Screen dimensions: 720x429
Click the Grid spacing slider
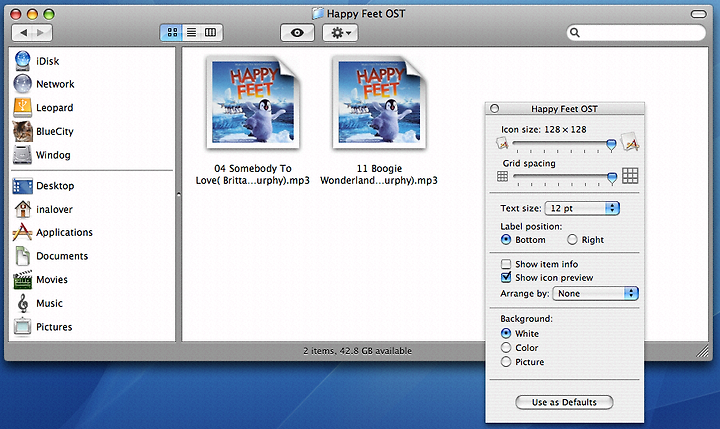point(565,178)
